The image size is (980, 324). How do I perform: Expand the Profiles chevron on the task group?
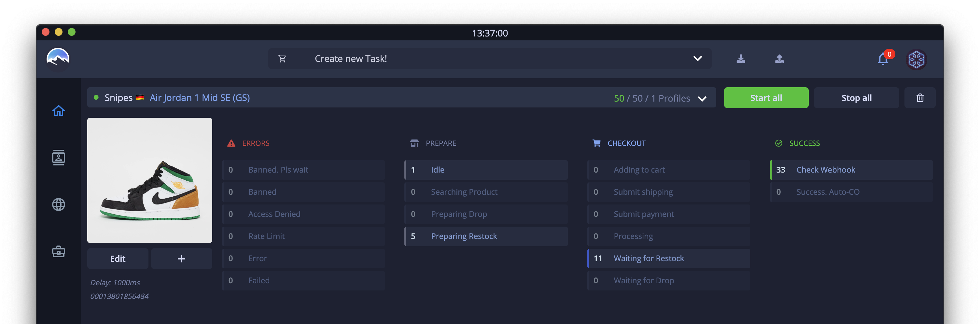702,98
